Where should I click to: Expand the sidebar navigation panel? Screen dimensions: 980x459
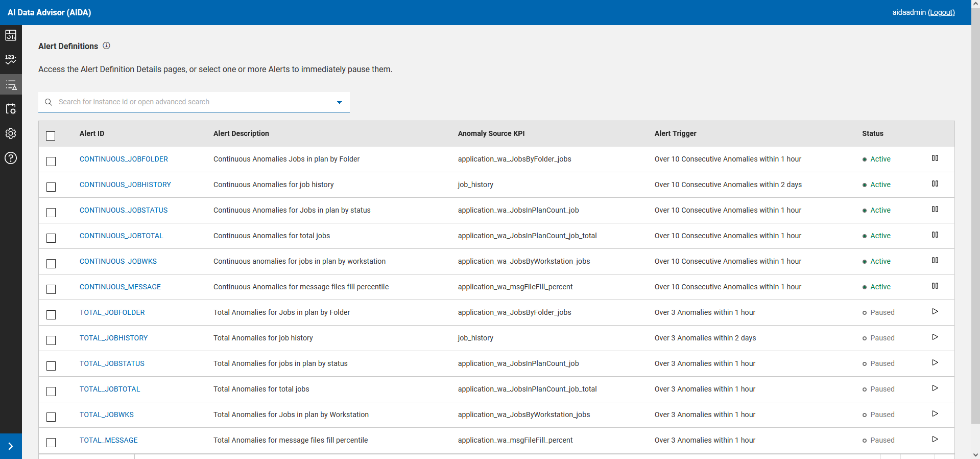pos(11,446)
